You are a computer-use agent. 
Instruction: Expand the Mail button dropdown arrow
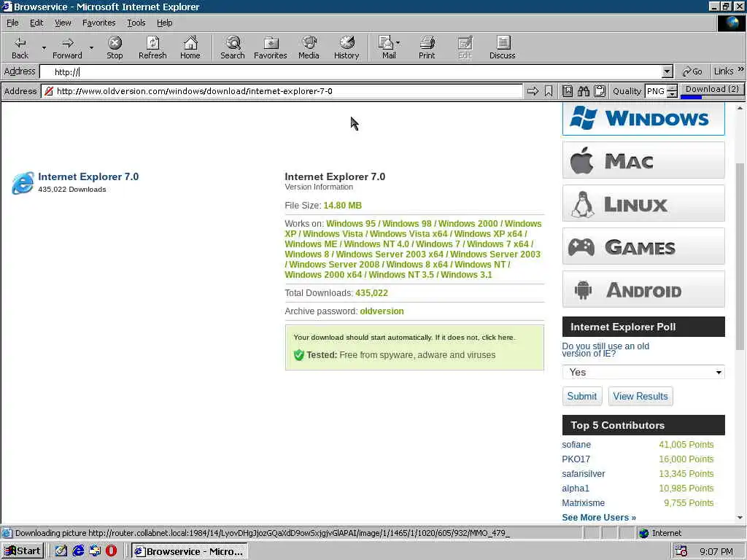[x=398, y=43]
